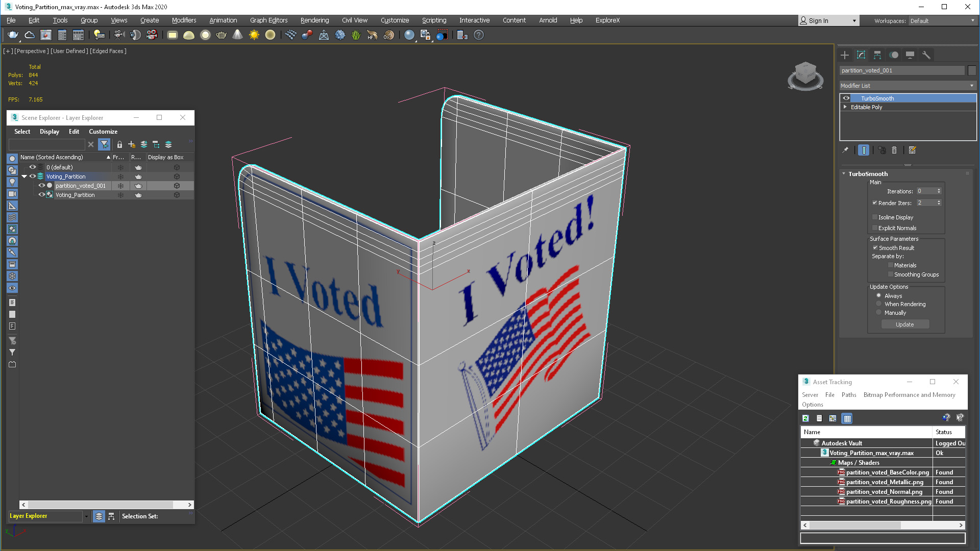980x551 pixels.
Task: Open the toolbar help question mark
Action: 479,35
